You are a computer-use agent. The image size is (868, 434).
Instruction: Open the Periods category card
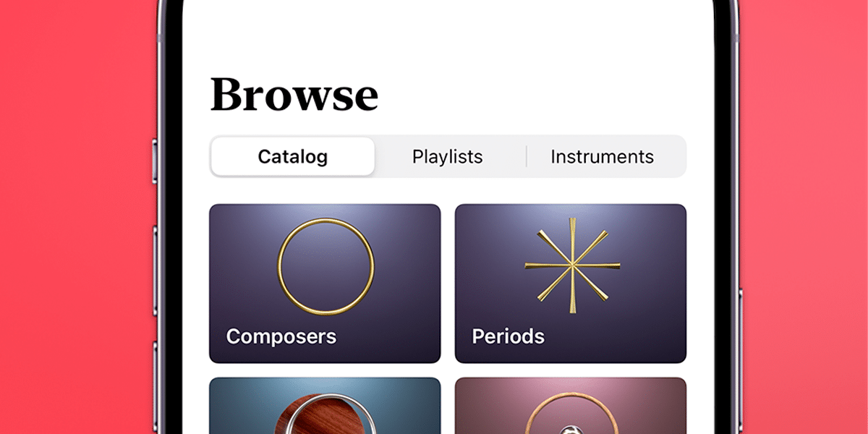[x=571, y=284]
